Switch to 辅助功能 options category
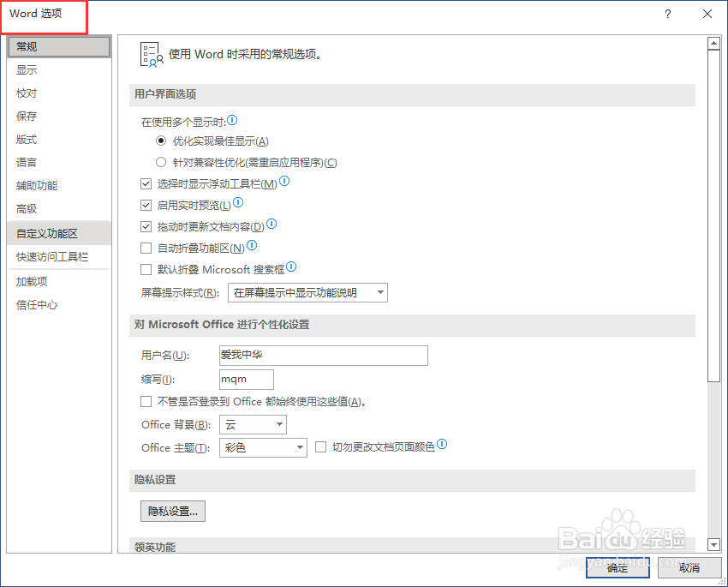 58,186
